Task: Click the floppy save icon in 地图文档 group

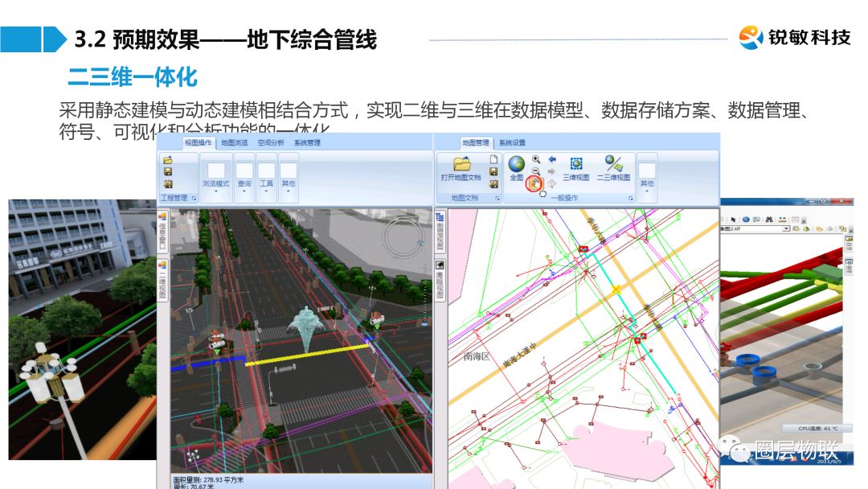Action: tap(493, 171)
